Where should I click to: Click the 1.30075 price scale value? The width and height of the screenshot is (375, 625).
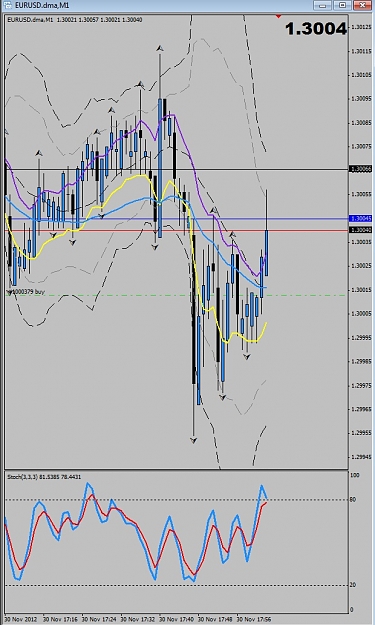point(361,146)
